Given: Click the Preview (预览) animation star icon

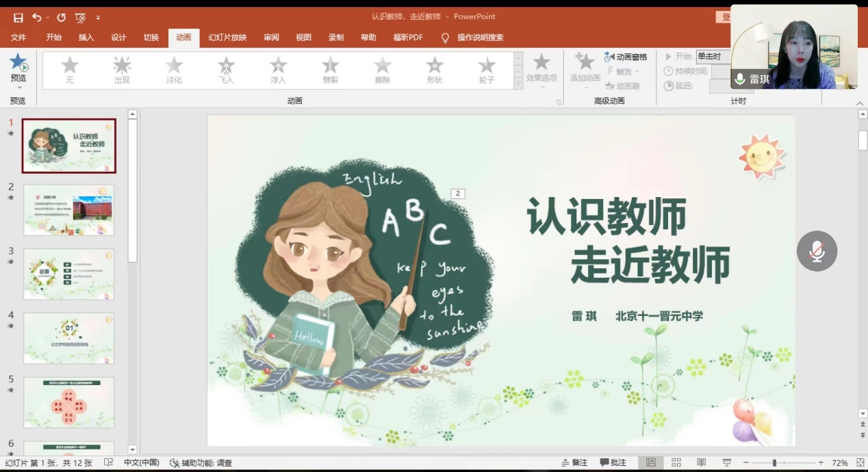Looking at the screenshot, I should 18,63.
